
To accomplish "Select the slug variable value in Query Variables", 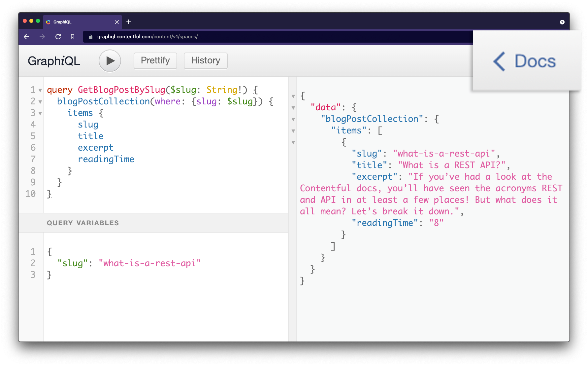I will click(x=149, y=263).
